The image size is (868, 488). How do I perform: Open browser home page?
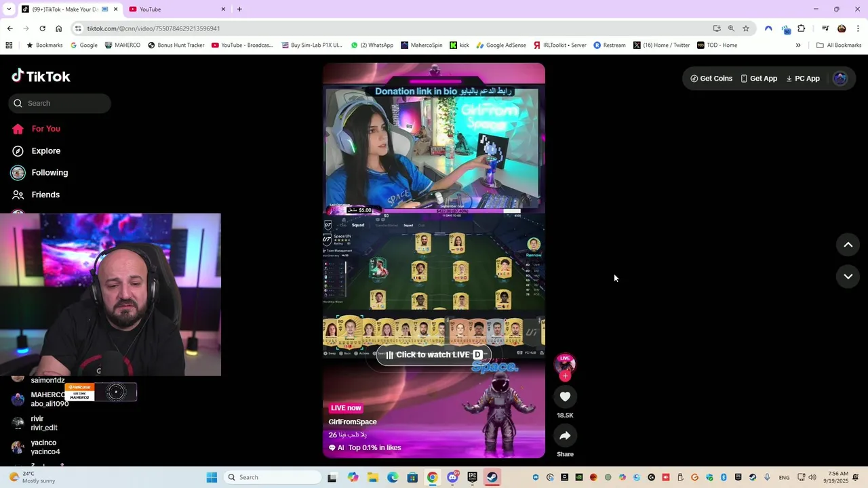point(58,28)
